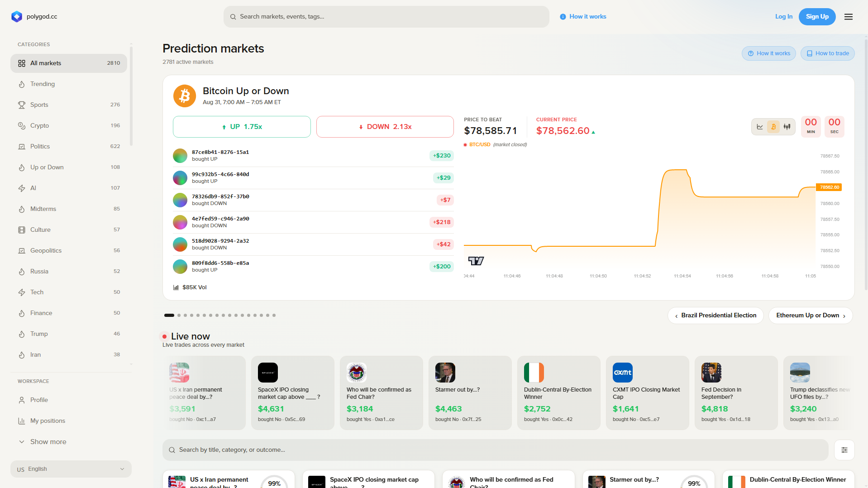Go to next market Ethereum Up or Down
Screen dimensions: 868x488
pos(811,316)
